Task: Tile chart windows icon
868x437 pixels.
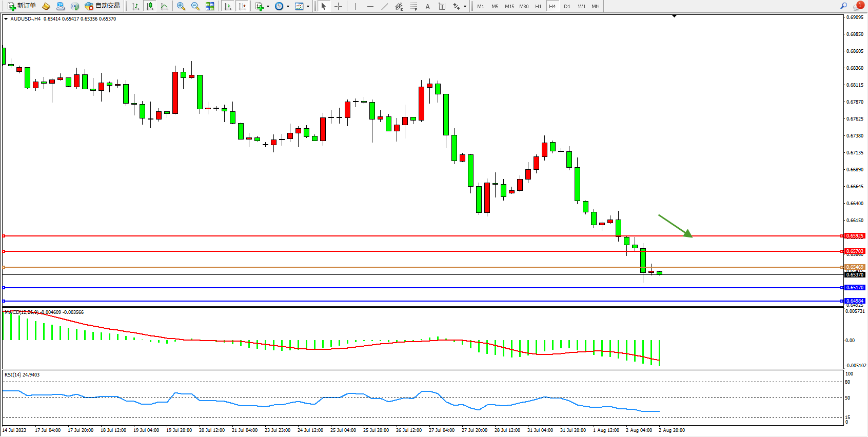Action: [x=210, y=6]
